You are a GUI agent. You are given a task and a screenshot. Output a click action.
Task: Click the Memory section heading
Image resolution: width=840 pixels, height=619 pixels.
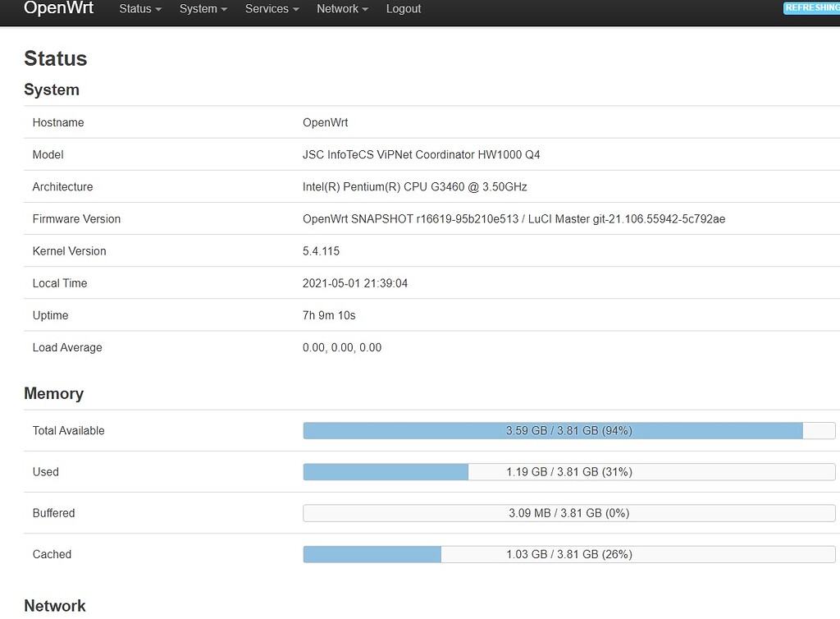54,393
